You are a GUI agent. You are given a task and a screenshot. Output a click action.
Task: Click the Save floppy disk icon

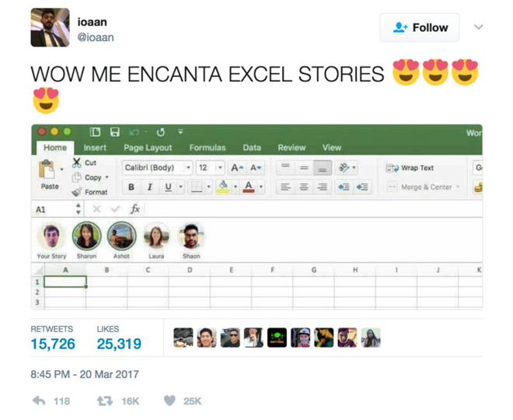point(115,132)
